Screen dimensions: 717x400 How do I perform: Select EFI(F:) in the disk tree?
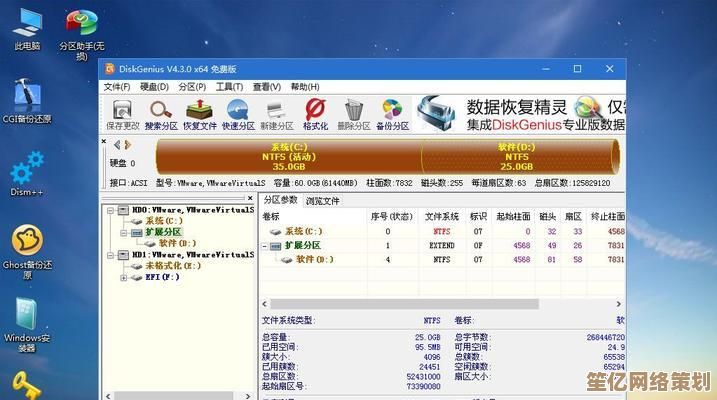click(162, 277)
